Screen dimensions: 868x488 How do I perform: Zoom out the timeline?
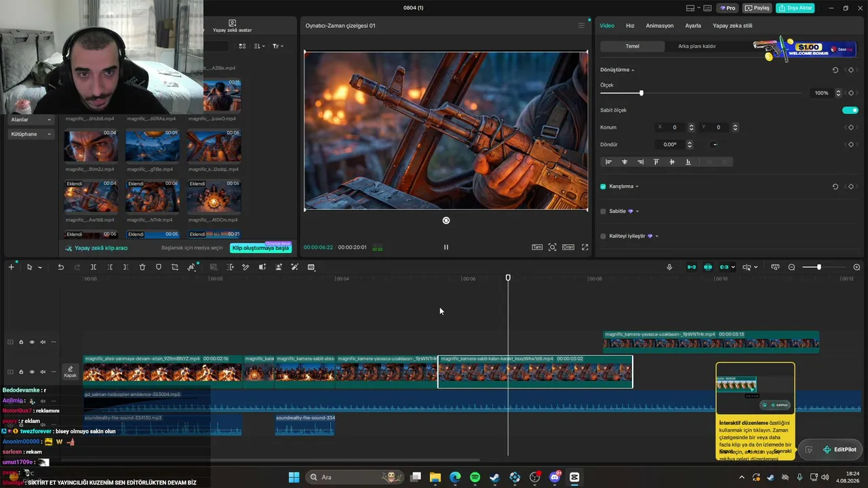(791, 267)
